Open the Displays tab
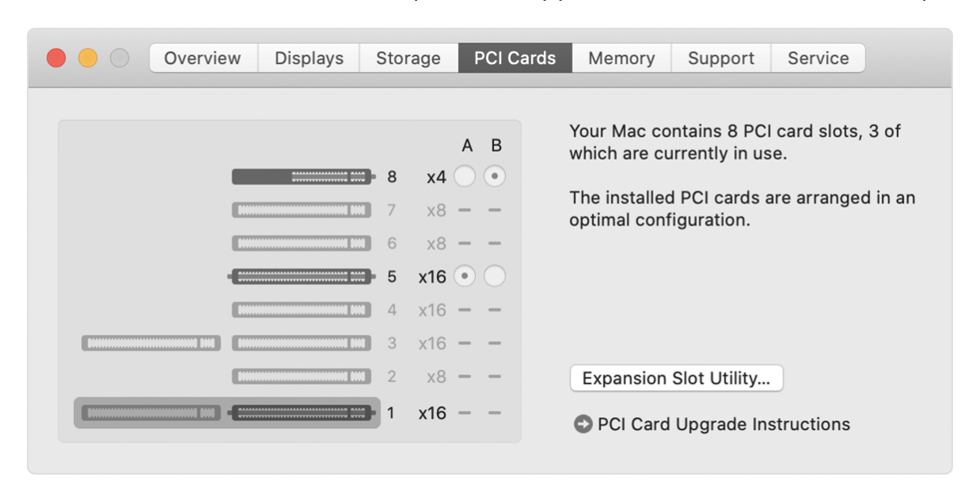This screenshot has width=980, height=496. click(309, 58)
